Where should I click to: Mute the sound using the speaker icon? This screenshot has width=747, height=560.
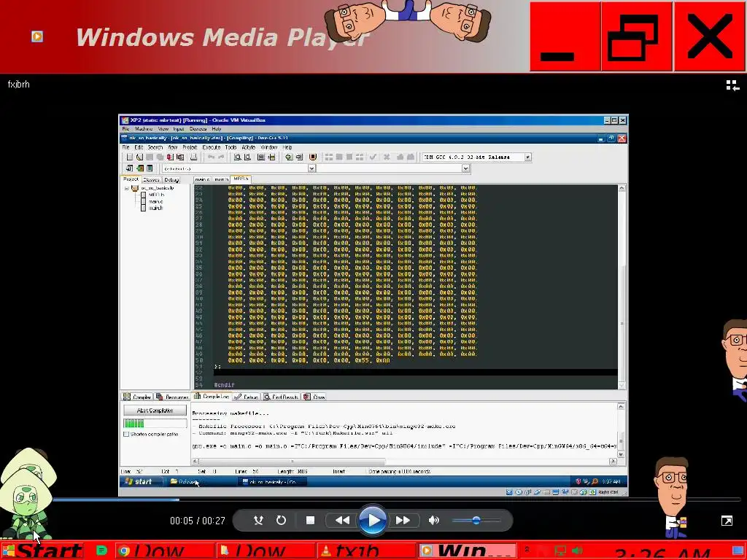(x=433, y=521)
